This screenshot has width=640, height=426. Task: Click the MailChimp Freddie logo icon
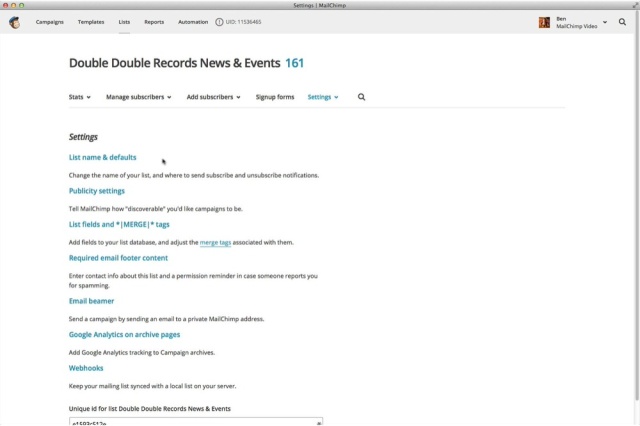pyautogui.click(x=15, y=22)
